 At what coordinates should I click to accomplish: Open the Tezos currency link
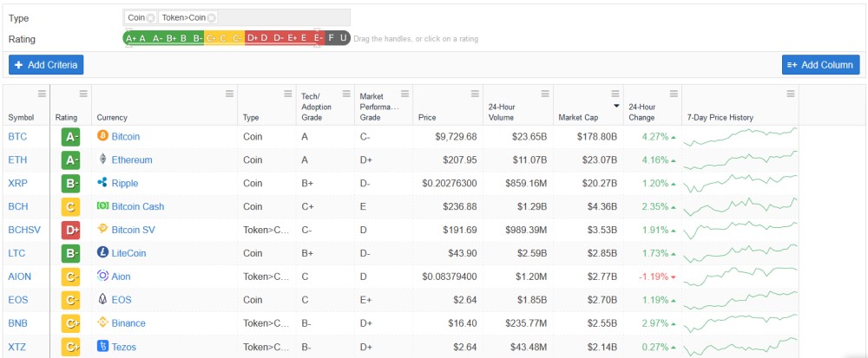pos(124,347)
